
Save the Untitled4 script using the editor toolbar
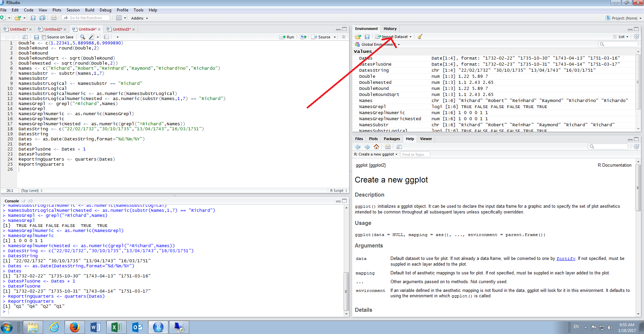pos(36,37)
